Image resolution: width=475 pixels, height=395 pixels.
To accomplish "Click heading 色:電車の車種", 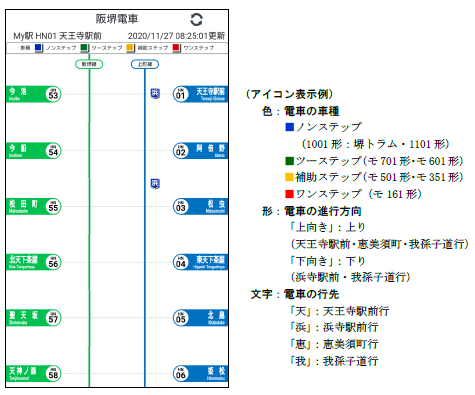I will coord(301,111).
